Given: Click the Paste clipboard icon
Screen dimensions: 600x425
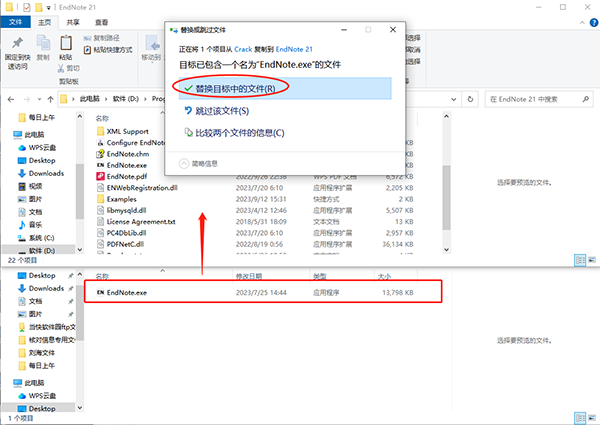Looking at the screenshot, I should [66, 42].
